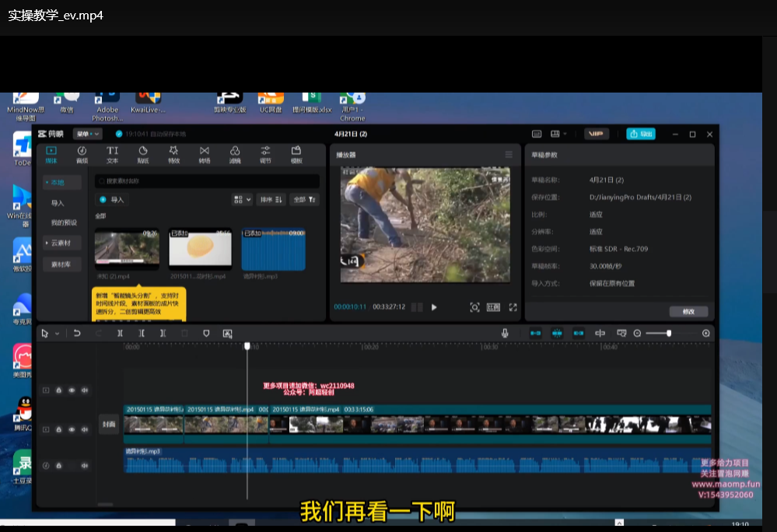Lock the audio track
This screenshot has width=777, height=532.
(59, 466)
